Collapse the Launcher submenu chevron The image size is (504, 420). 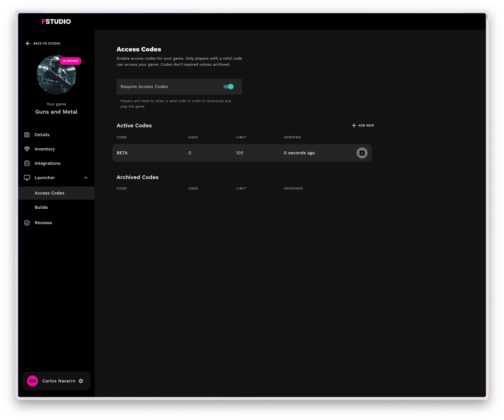point(86,178)
